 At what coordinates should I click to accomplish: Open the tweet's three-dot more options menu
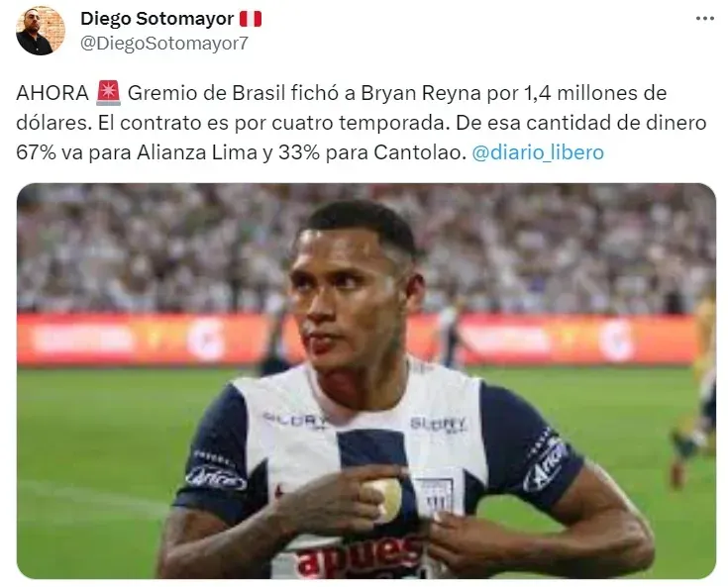704,19
